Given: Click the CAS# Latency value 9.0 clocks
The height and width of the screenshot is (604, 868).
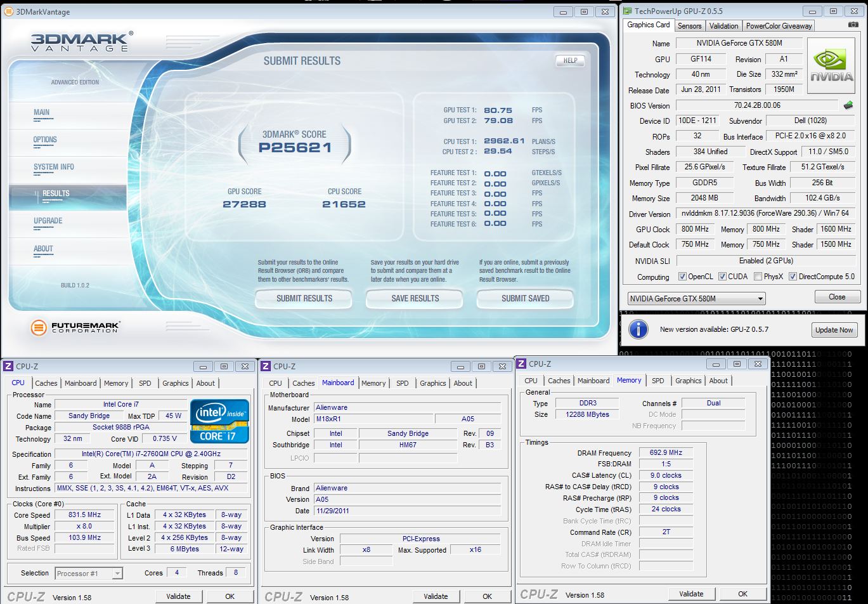Looking at the screenshot, I should tap(666, 475).
